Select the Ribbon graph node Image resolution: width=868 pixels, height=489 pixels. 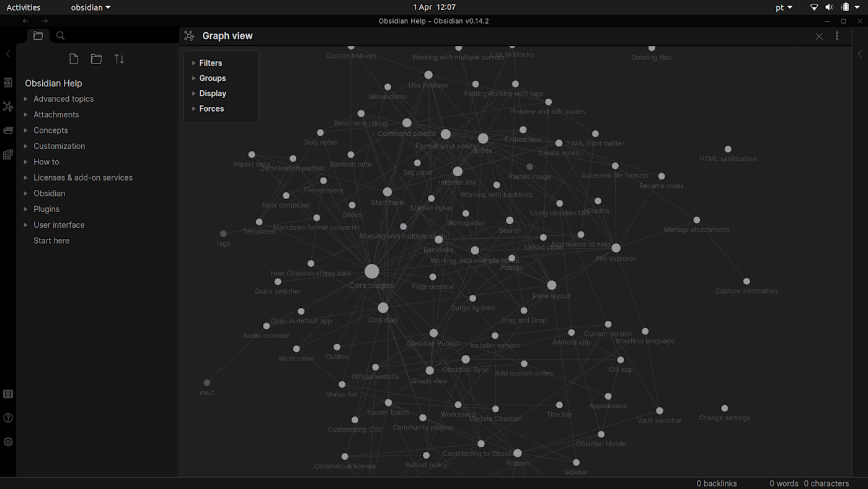518,453
